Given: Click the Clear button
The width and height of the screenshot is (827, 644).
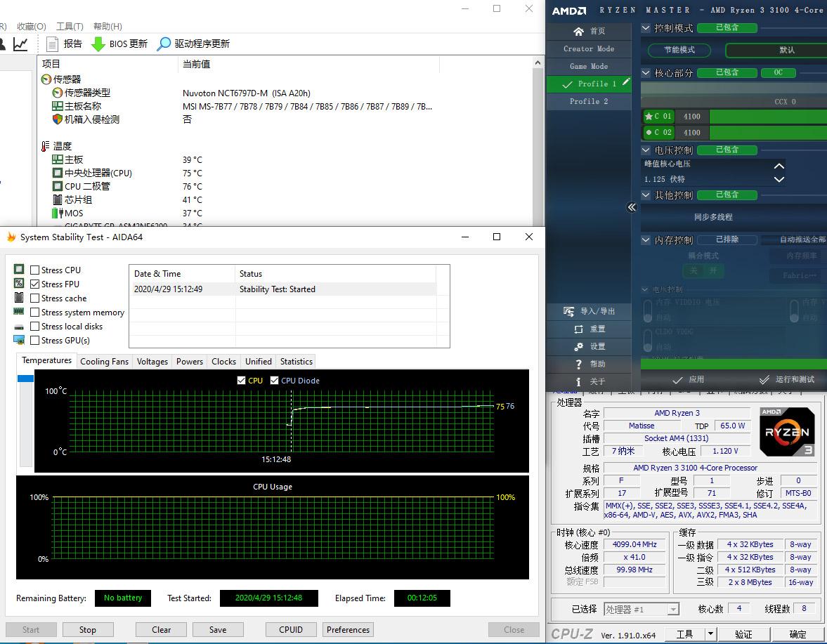Looking at the screenshot, I should (161, 630).
